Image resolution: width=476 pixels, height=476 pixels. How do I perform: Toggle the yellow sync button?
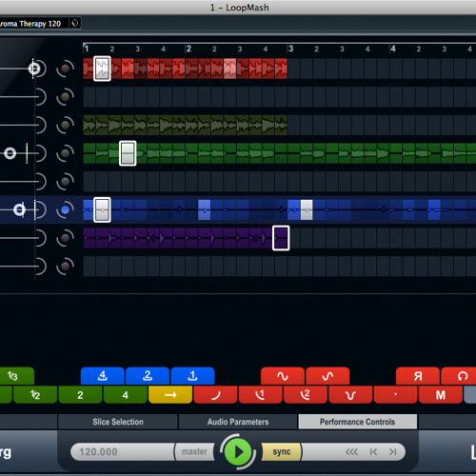[282, 451]
